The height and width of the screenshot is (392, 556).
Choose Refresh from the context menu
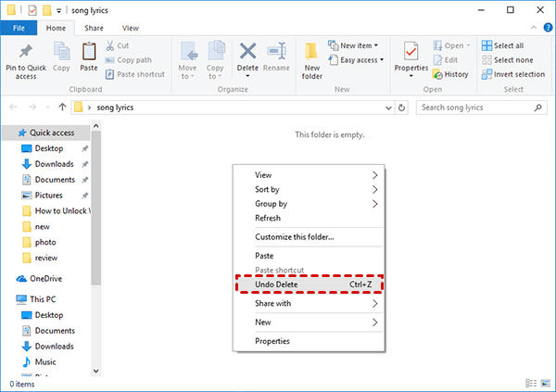pos(268,218)
